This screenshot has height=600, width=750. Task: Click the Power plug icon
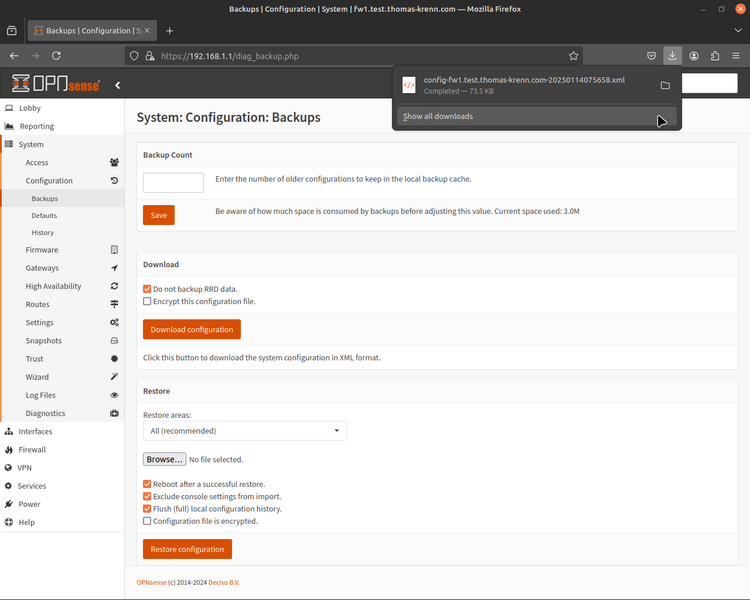[9, 504]
